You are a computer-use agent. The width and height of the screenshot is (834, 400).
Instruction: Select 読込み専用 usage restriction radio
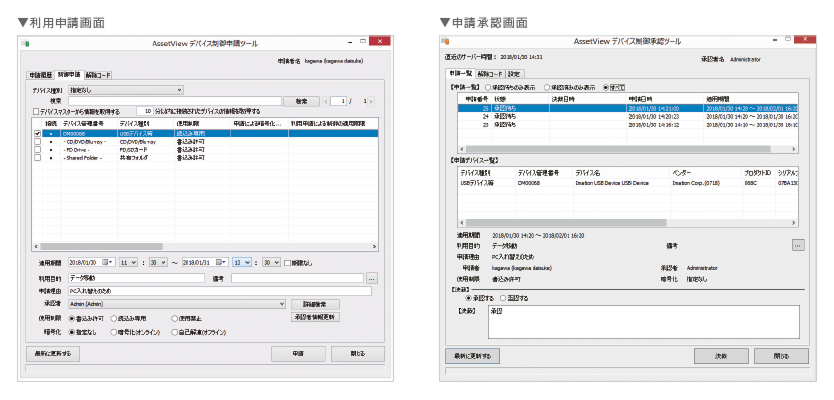[113, 319]
